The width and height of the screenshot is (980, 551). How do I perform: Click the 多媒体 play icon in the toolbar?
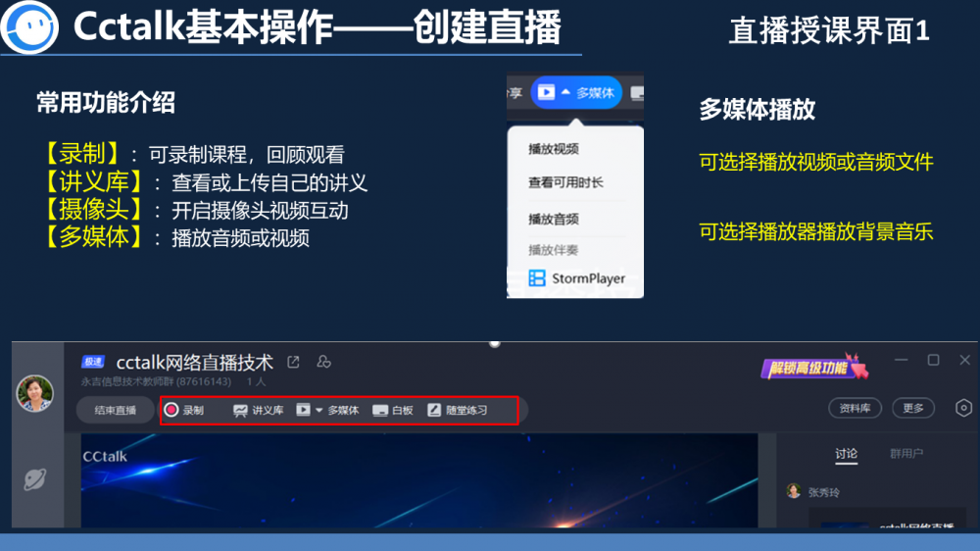[x=303, y=410]
